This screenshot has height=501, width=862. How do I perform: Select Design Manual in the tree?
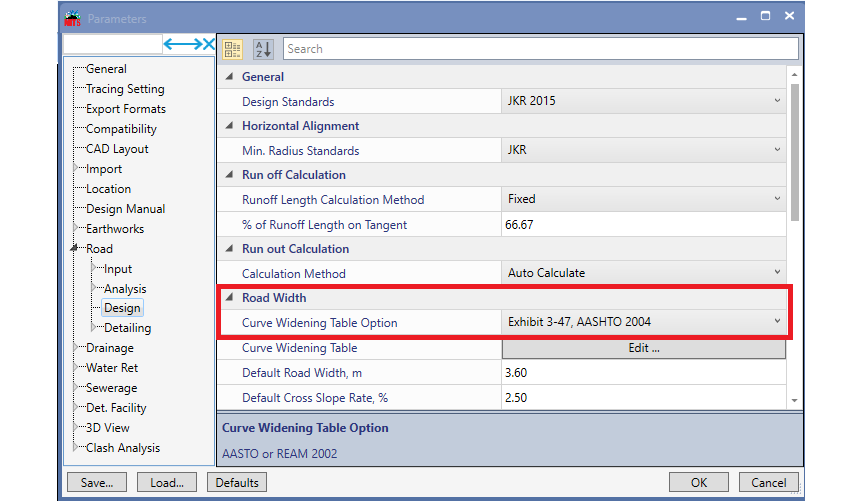point(125,208)
